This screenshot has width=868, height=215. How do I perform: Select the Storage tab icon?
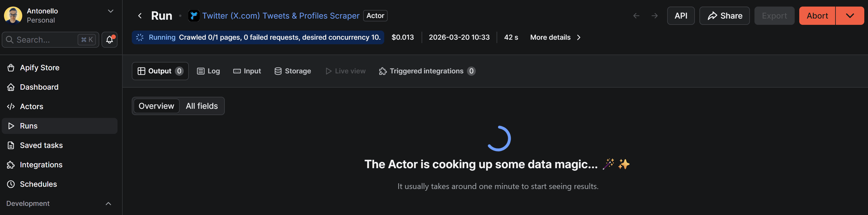[x=278, y=71]
